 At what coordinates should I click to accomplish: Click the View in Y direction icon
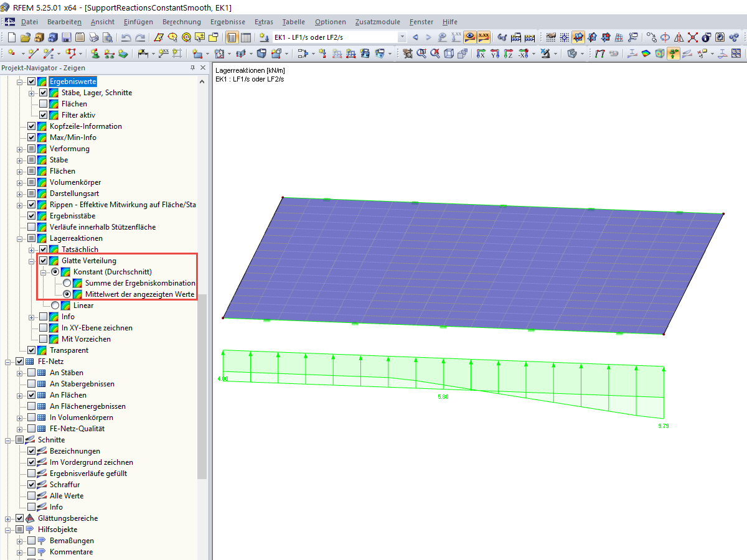tap(495, 54)
